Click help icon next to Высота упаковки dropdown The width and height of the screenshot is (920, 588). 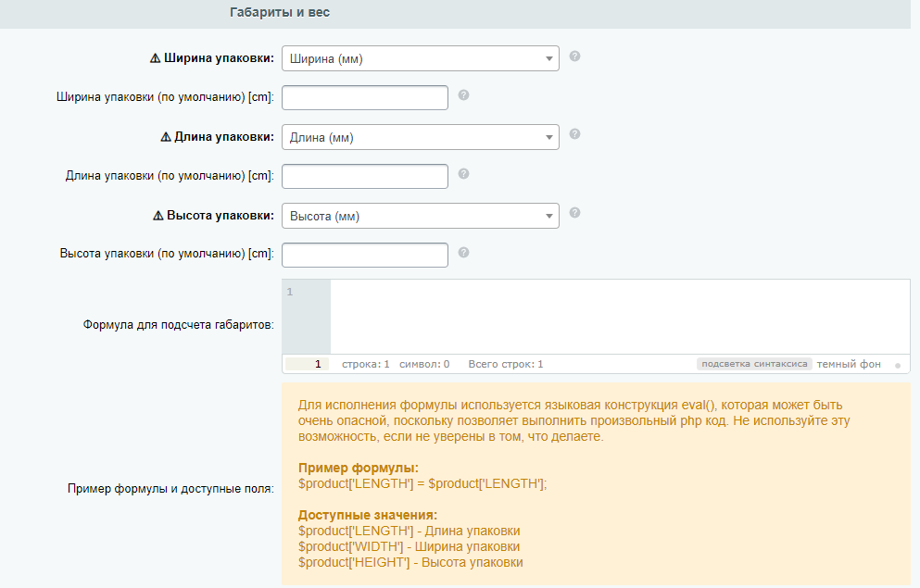point(575,213)
